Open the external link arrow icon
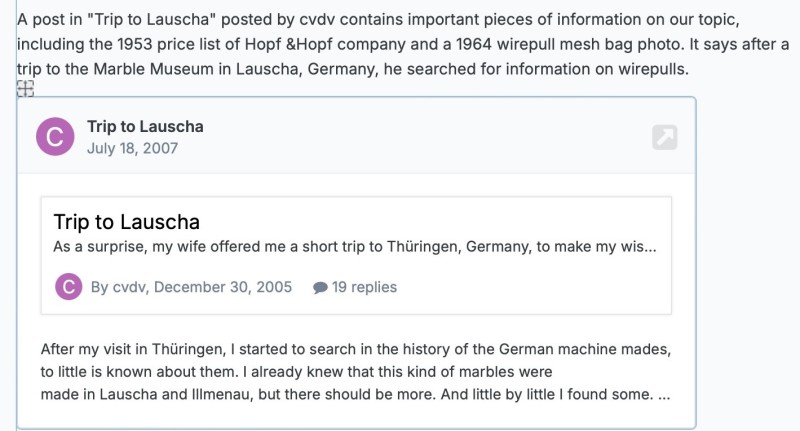 [x=664, y=137]
